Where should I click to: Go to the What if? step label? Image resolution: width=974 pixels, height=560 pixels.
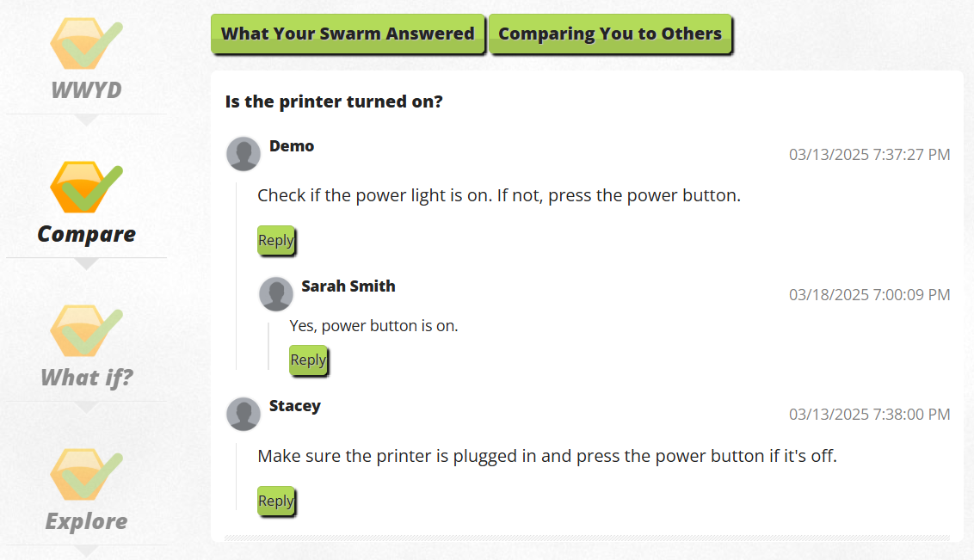coord(86,378)
